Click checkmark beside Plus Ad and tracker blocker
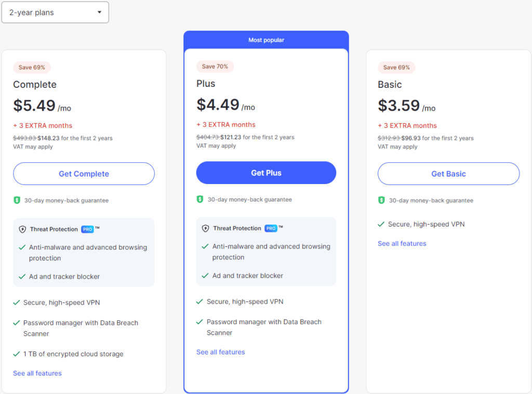 pyautogui.click(x=205, y=275)
